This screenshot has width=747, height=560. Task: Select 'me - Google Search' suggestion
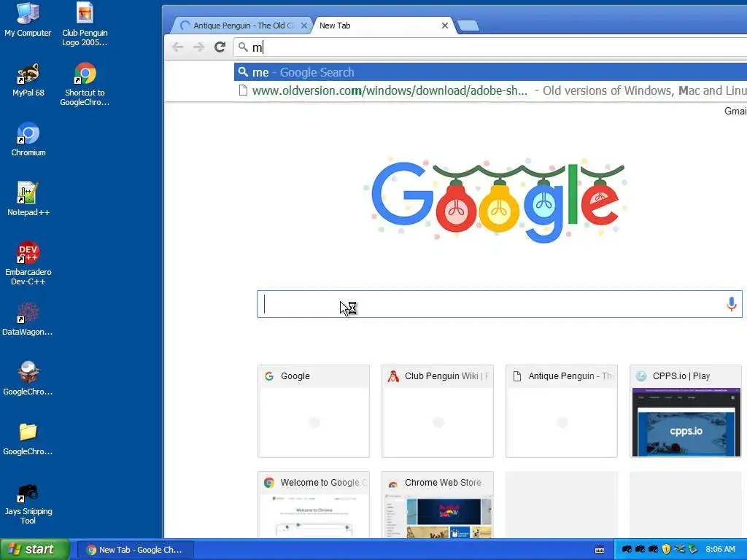[x=491, y=72]
